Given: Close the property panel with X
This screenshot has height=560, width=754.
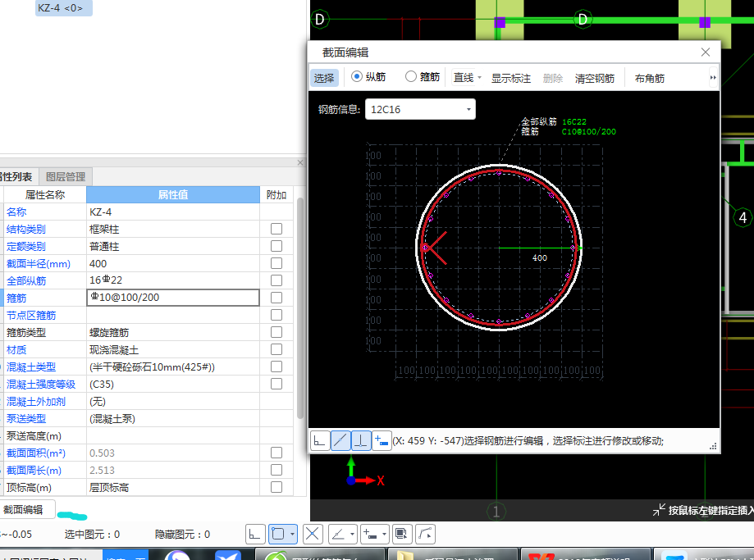Looking at the screenshot, I should [300, 162].
